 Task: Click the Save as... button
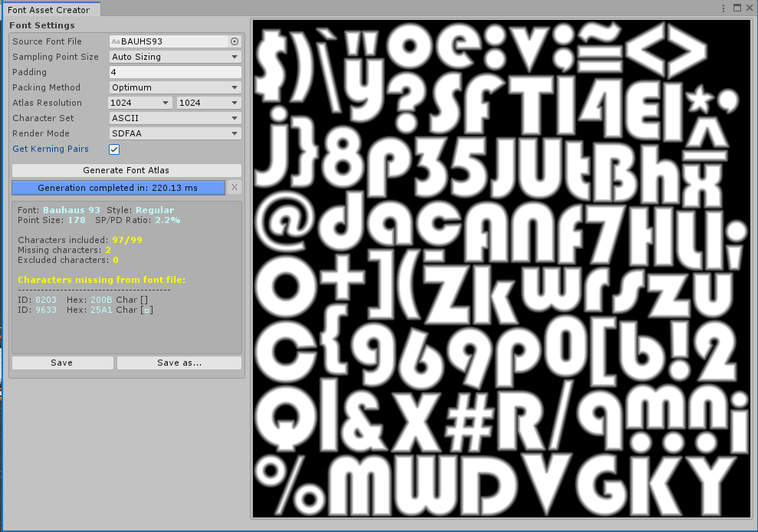[x=179, y=363]
